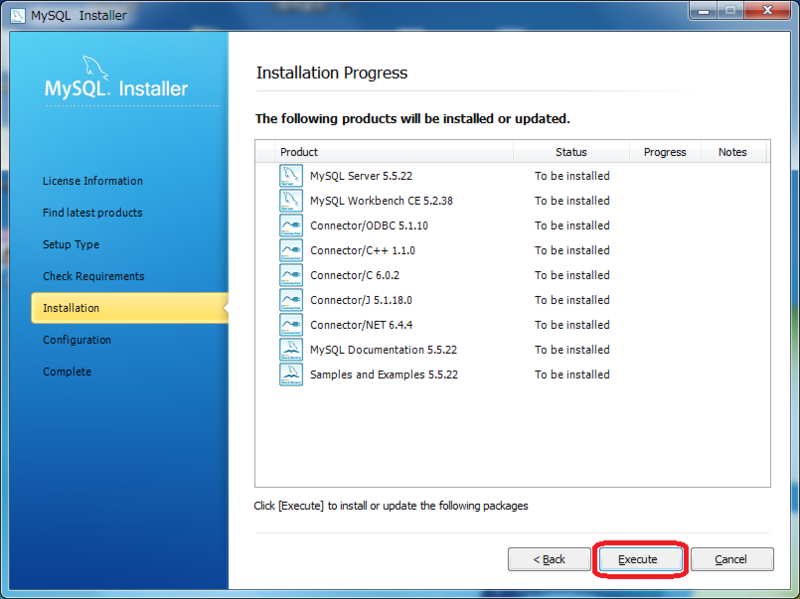800x599 pixels.
Task: Select the Connector/NET 6.4.4 text
Action: (361, 325)
